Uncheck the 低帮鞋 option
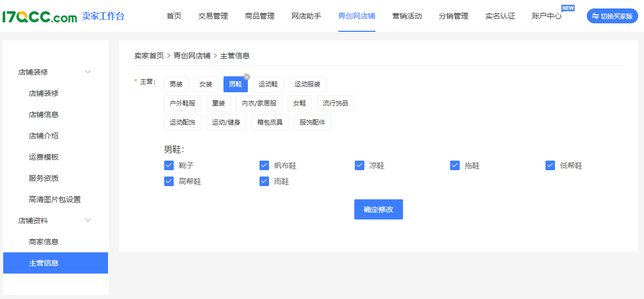644x299 pixels. click(x=550, y=165)
